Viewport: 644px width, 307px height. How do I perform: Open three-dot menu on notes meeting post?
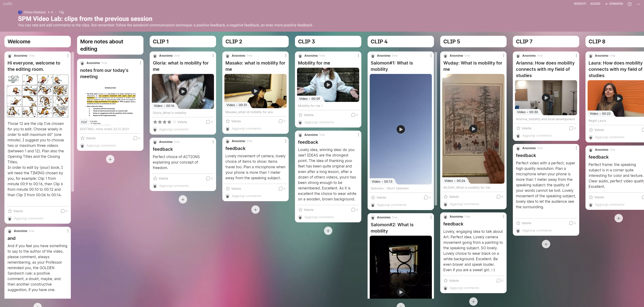141,63
